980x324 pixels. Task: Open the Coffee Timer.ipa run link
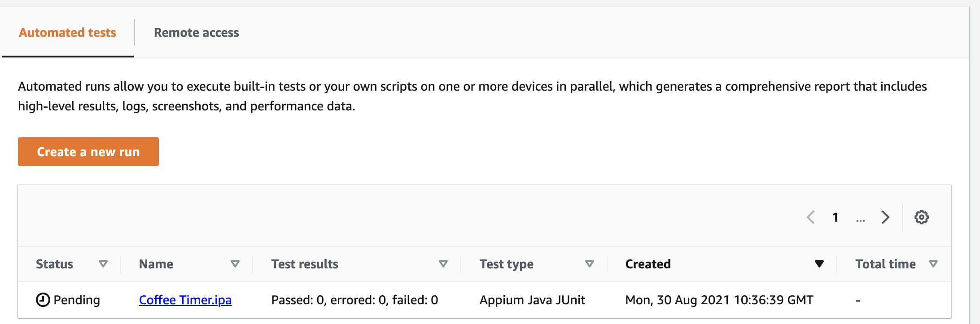coord(185,300)
